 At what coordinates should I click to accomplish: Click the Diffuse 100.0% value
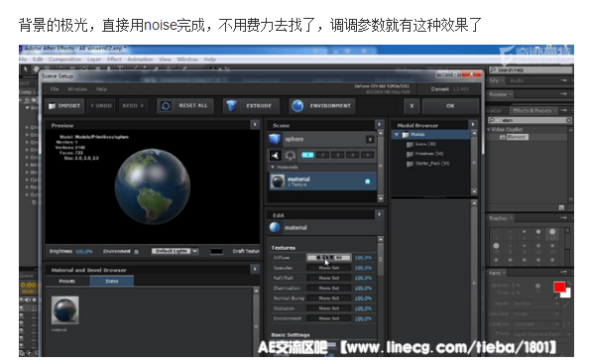coord(363,258)
